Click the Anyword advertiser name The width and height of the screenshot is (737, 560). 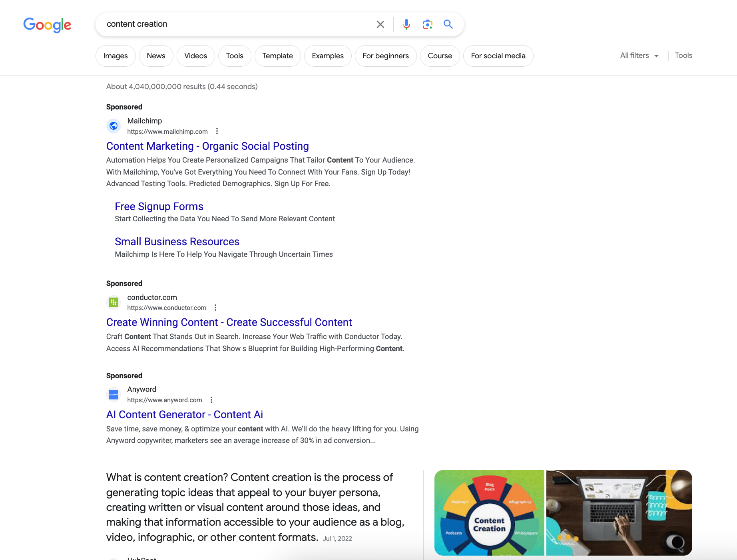(x=141, y=389)
